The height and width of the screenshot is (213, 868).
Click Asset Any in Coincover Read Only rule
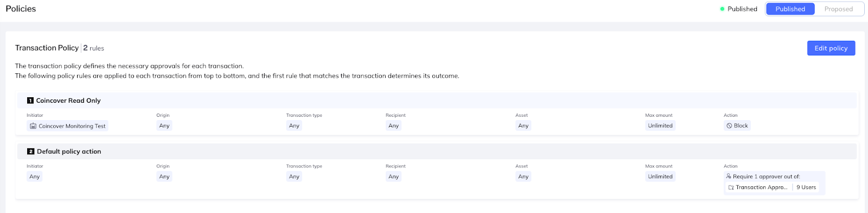[524, 126]
